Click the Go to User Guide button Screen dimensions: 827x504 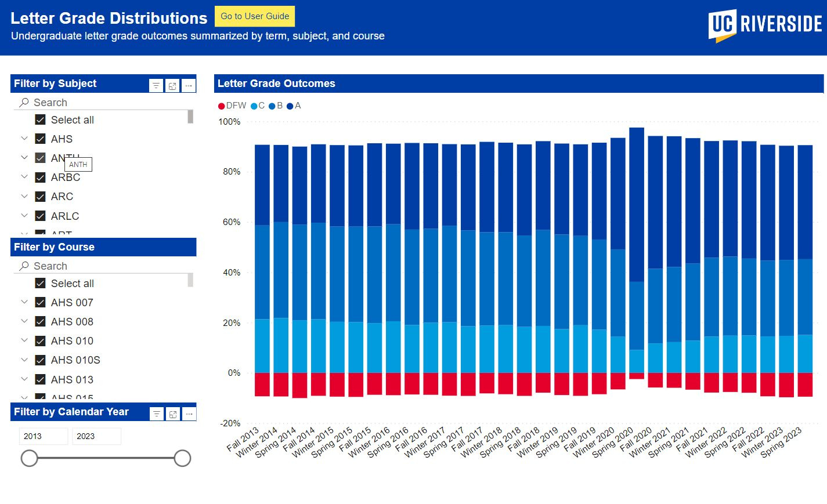[x=255, y=16]
